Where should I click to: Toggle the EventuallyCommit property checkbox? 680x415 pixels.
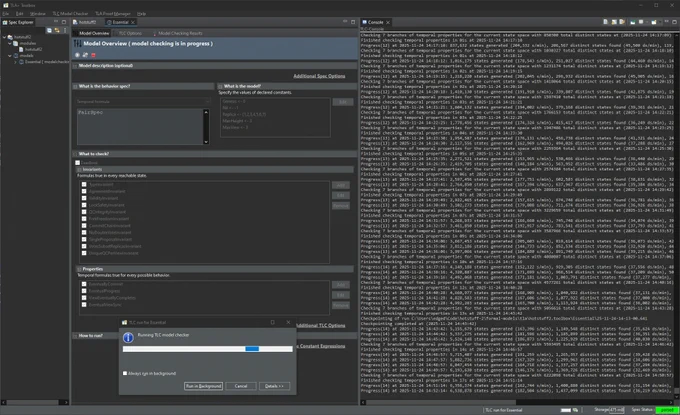coord(84,284)
